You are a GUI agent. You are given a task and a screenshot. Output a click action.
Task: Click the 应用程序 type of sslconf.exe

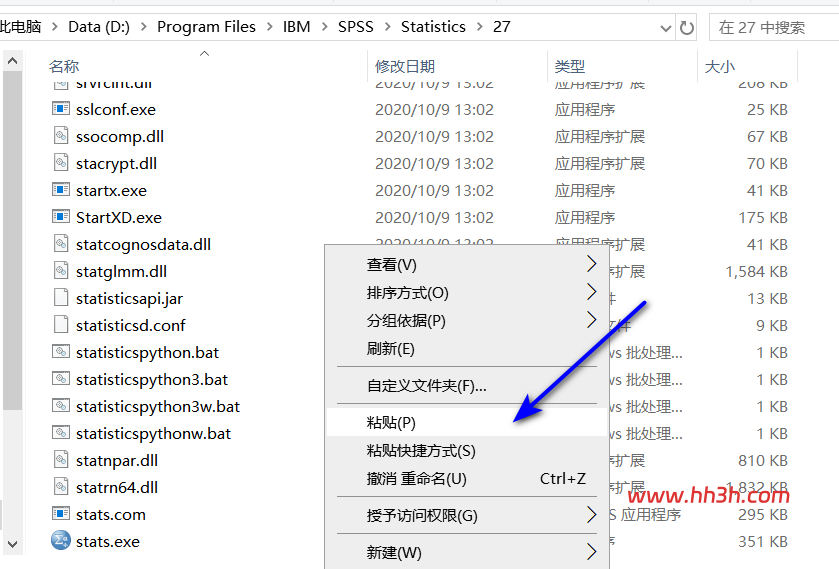(585, 110)
